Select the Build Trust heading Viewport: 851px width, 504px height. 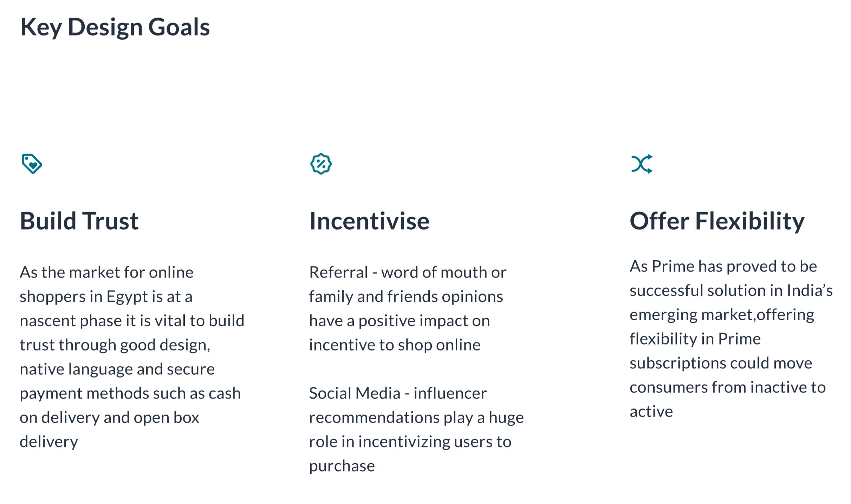click(x=79, y=221)
